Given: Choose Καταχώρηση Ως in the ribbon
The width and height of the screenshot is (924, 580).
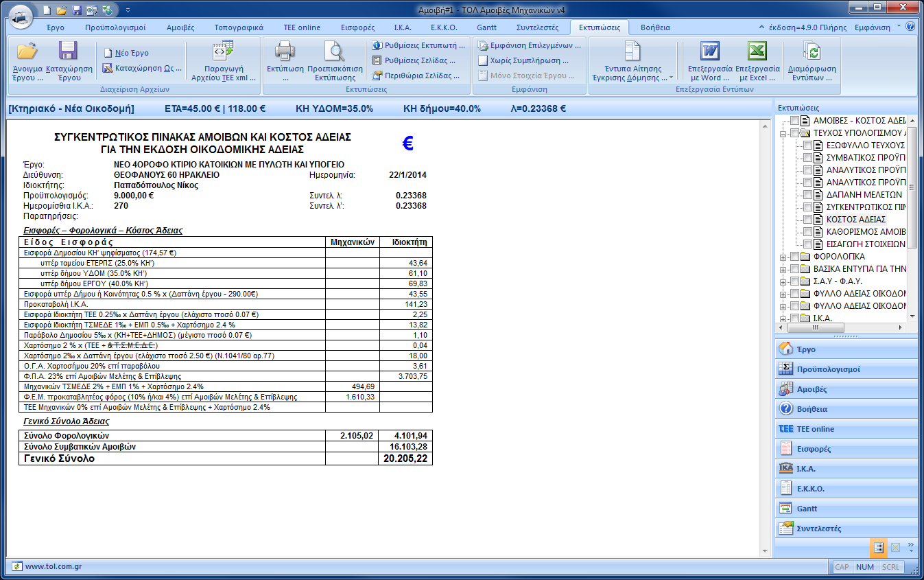Looking at the screenshot, I should point(143,68).
